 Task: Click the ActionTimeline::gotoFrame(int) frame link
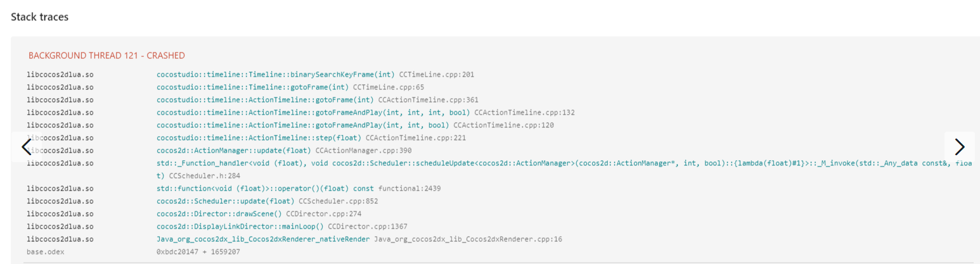click(265, 100)
